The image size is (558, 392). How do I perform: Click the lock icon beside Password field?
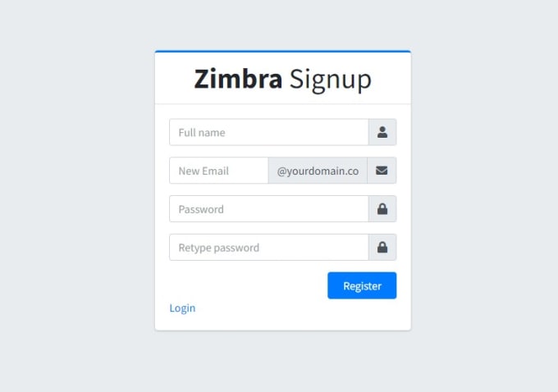[x=382, y=209]
